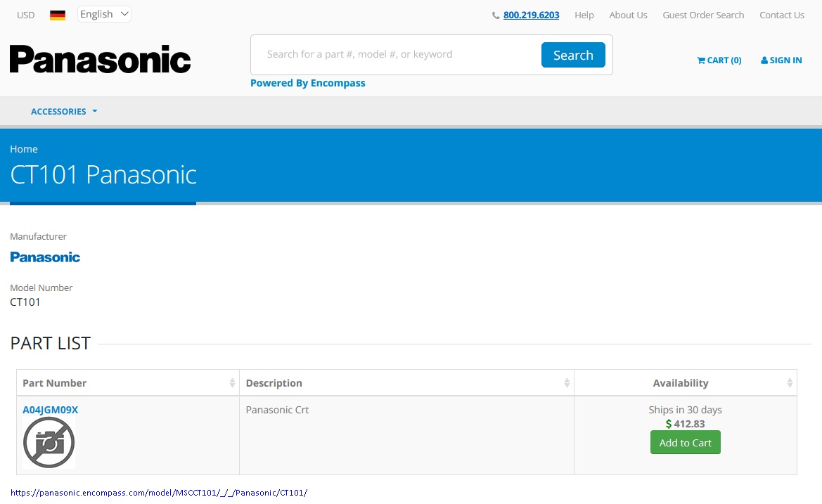Image resolution: width=822 pixels, height=504 pixels.
Task: Click the part search input field
Action: pyautogui.click(x=397, y=55)
